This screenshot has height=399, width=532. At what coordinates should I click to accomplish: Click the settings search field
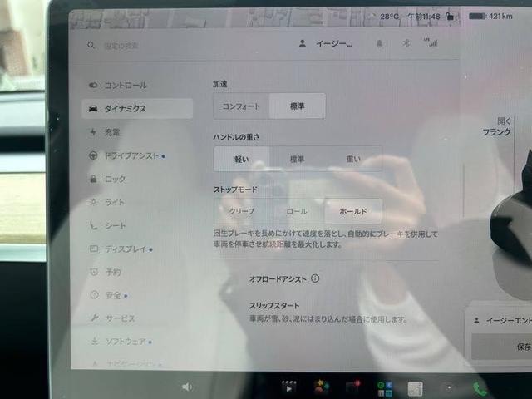point(121,46)
